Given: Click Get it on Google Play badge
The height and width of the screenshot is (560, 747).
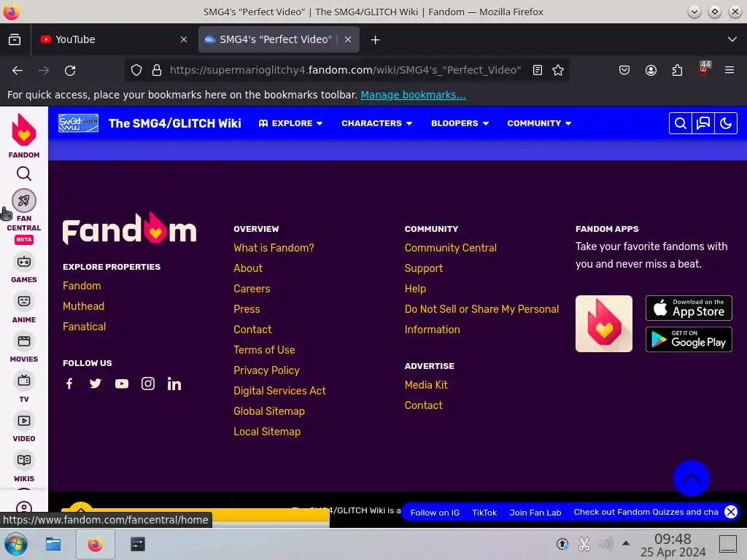Looking at the screenshot, I should 689,340.
